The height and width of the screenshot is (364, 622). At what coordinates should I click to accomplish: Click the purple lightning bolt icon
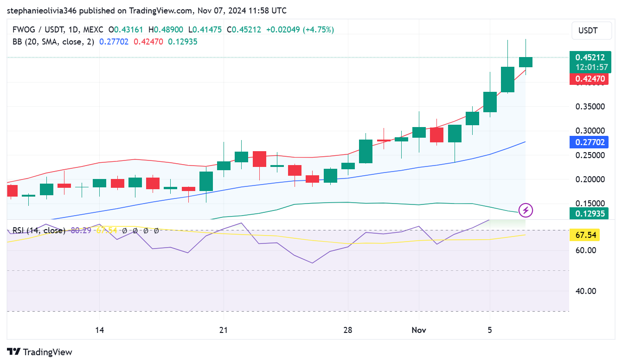tap(526, 211)
